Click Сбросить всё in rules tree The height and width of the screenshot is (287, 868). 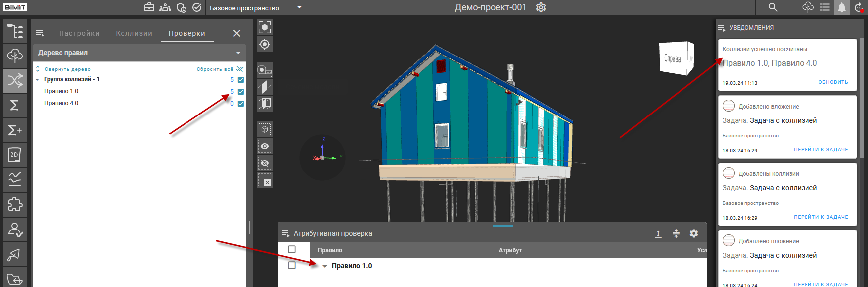point(215,69)
